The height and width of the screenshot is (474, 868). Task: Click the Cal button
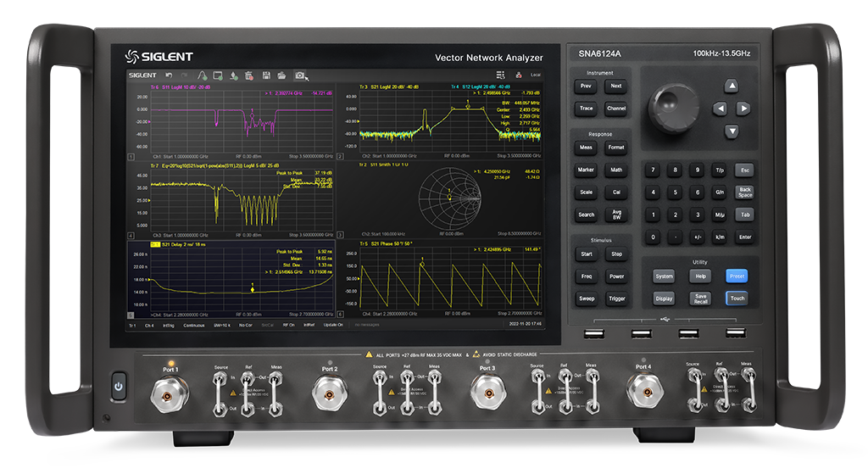(x=616, y=192)
